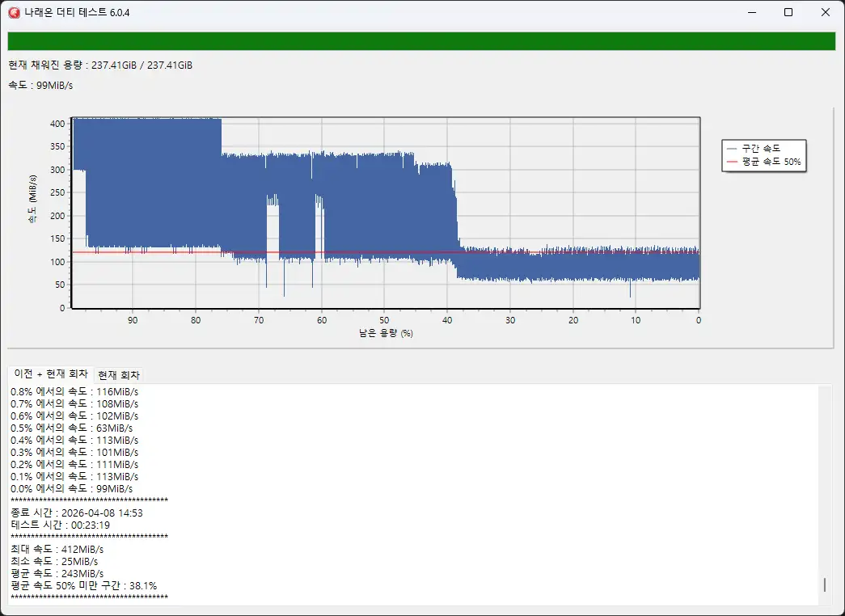
Task: Click log line '0.3% 에서의 속도 : 101MiB/s'
Action: (x=74, y=452)
